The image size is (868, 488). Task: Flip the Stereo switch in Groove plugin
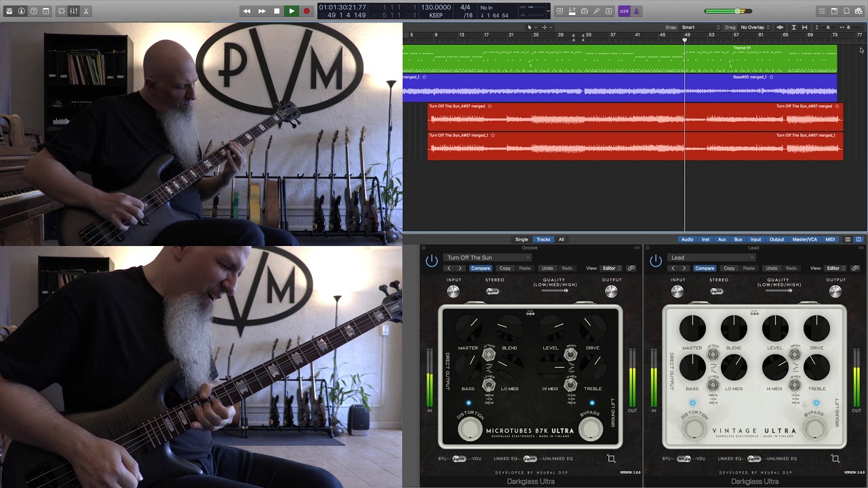[x=492, y=291]
